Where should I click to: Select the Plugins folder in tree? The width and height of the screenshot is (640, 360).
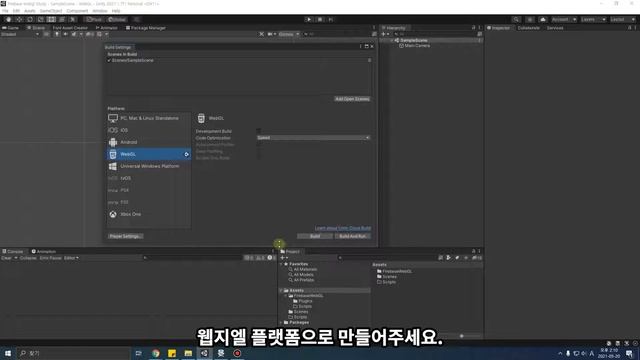[x=305, y=301]
